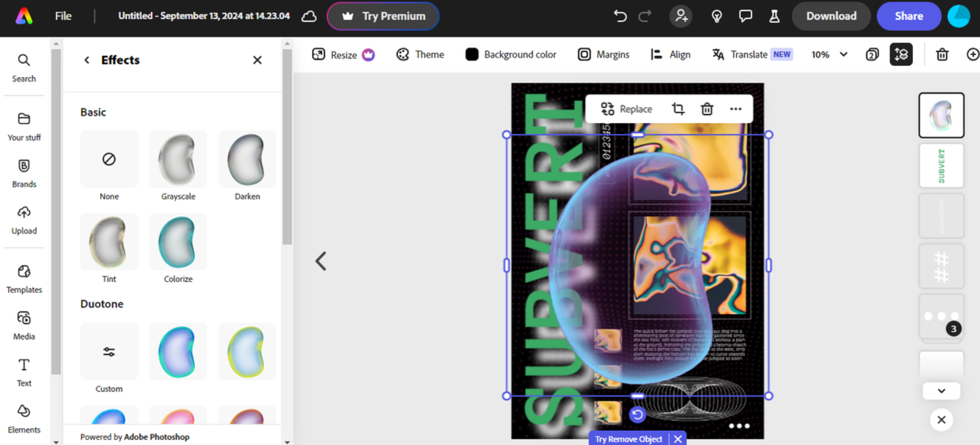Open the user profile avatar
Image resolution: width=980 pixels, height=445 pixels.
pyautogui.click(x=958, y=16)
